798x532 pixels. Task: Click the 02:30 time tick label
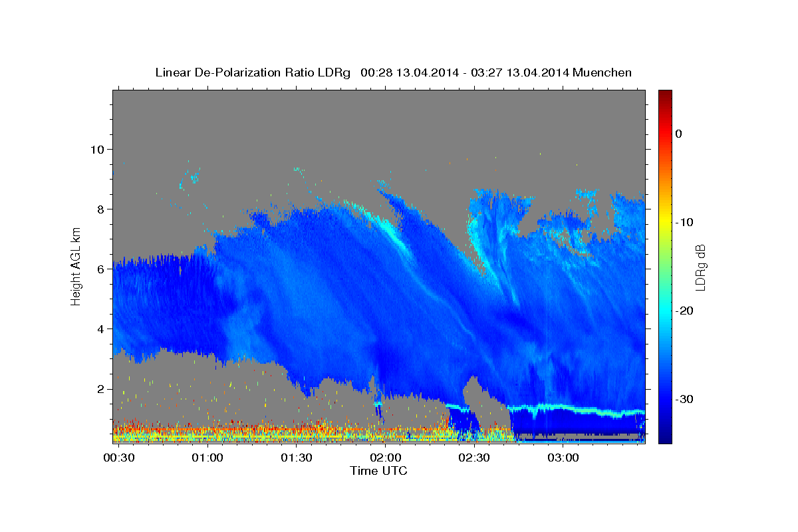click(x=474, y=458)
